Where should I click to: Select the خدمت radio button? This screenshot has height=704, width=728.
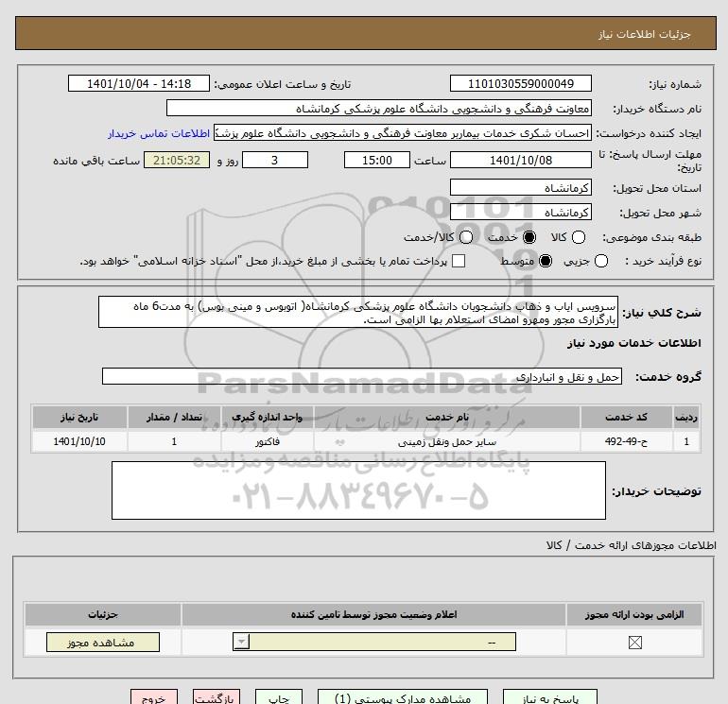(529, 237)
